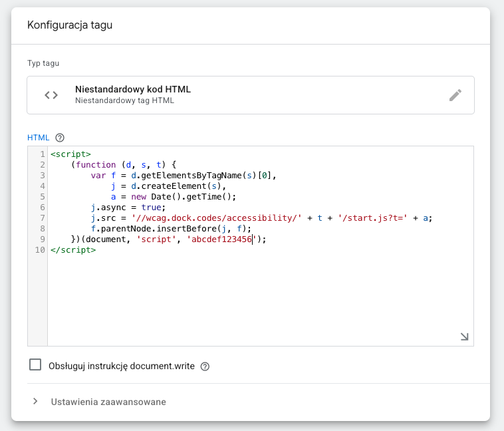Click the closing script tag on line 10
This screenshot has height=431, width=504.
(x=73, y=250)
